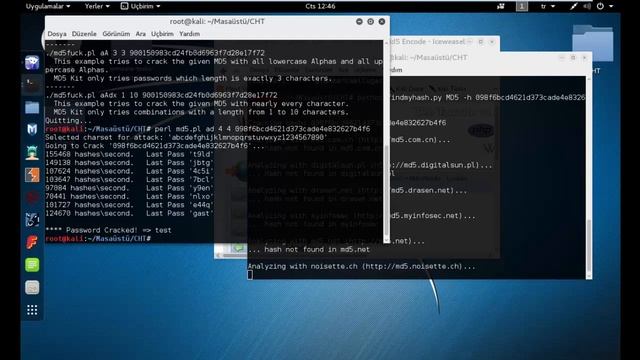Close the Iceweasel MD5 Encode window

[x=492, y=42]
